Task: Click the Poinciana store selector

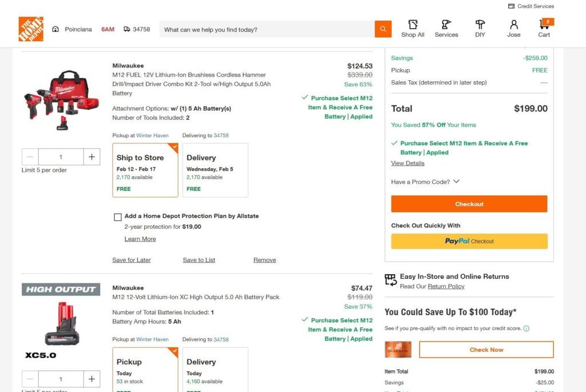Action: coord(72,29)
